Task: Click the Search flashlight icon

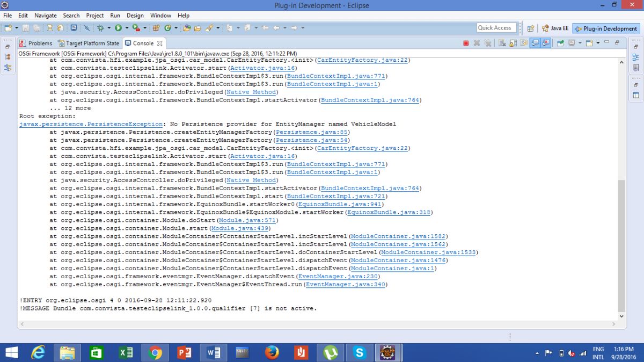Action: [209, 27]
